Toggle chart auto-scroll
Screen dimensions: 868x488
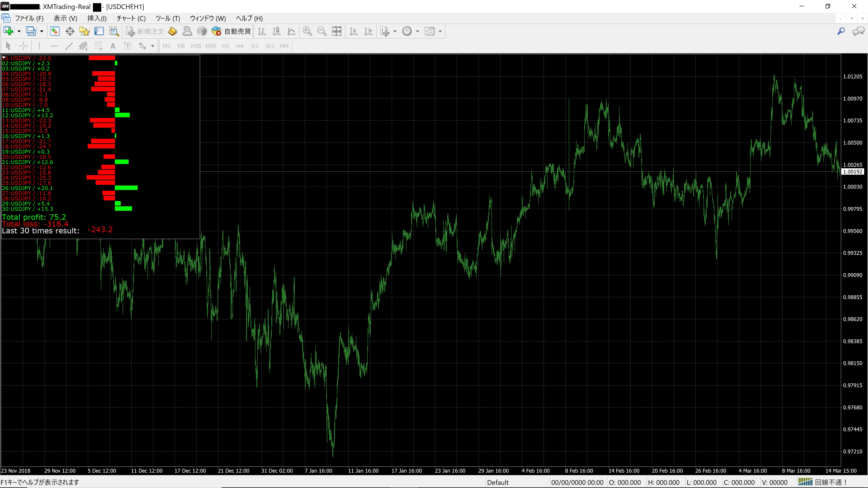point(354,31)
